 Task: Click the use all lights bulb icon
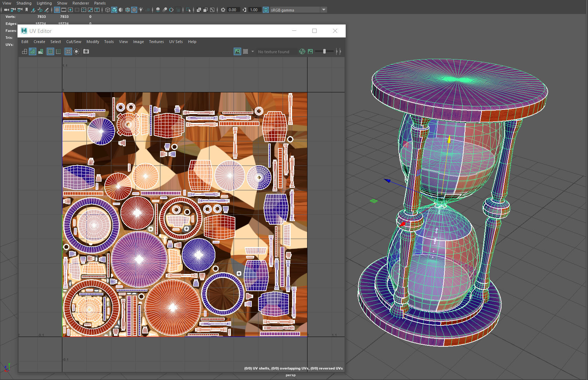(x=141, y=10)
